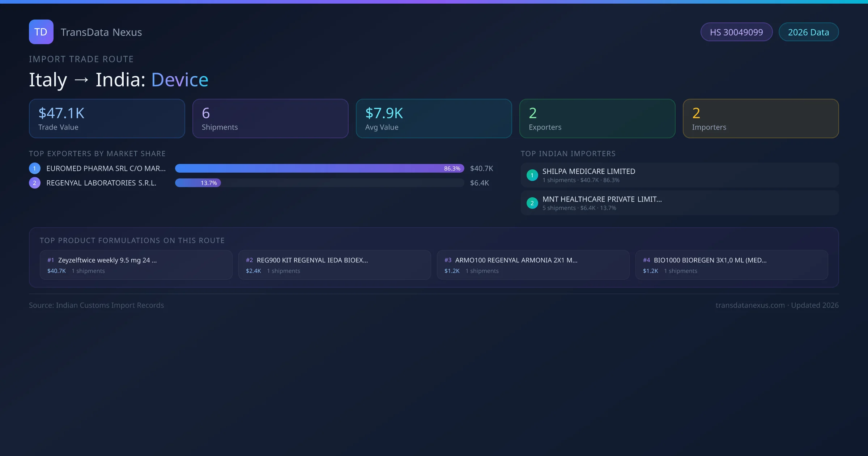Click MNT Healthcare's green rank 2 badge

(x=532, y=203)
